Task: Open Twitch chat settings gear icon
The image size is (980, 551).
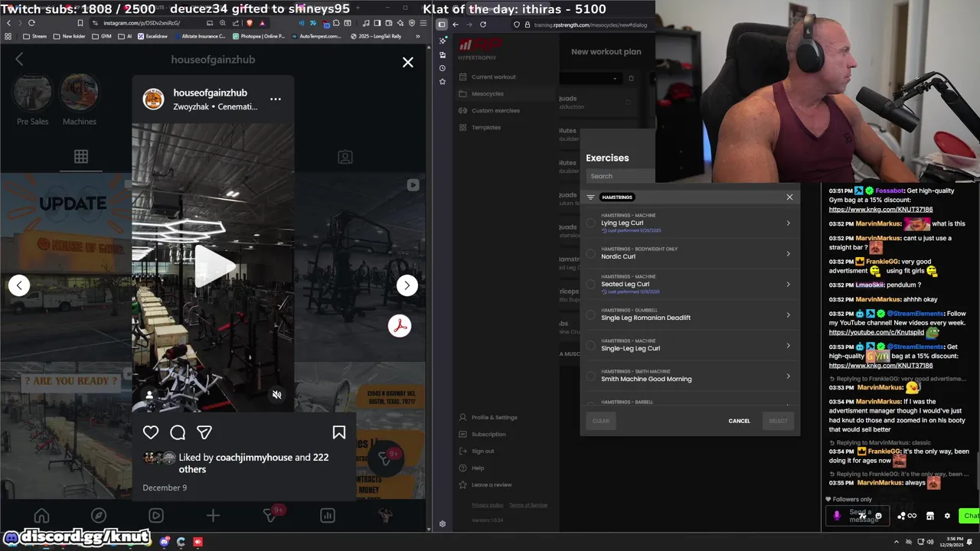Action: [x=947, y=516]
